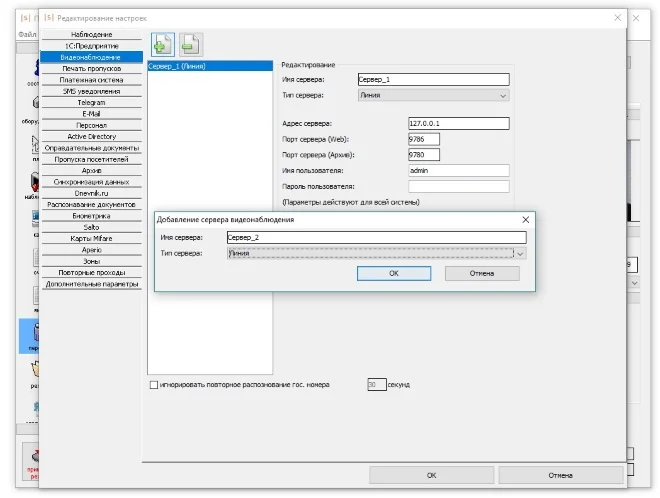Toggle ignore repeated license plate recognition checkbox

[x=153, y=384]
